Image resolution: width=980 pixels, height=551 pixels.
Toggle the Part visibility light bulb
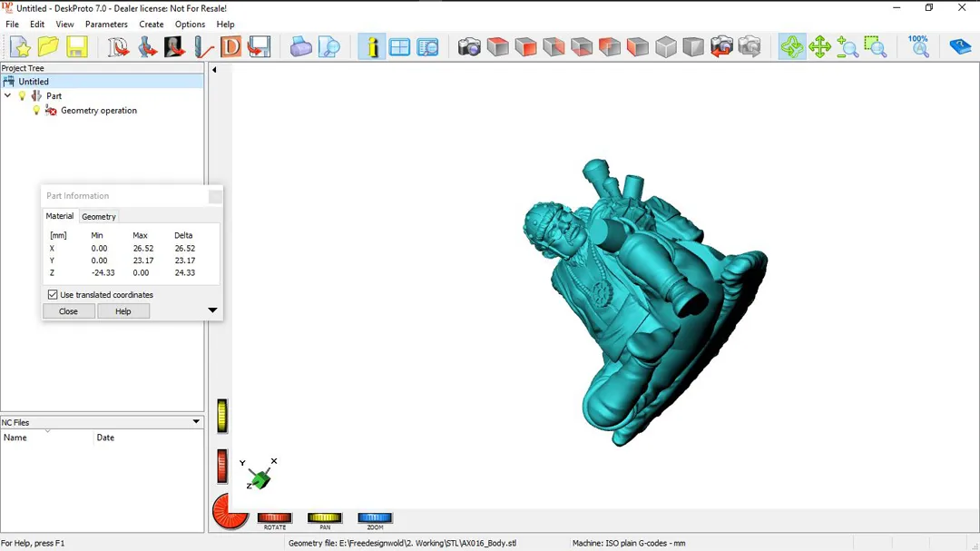(x=23, y=96)
